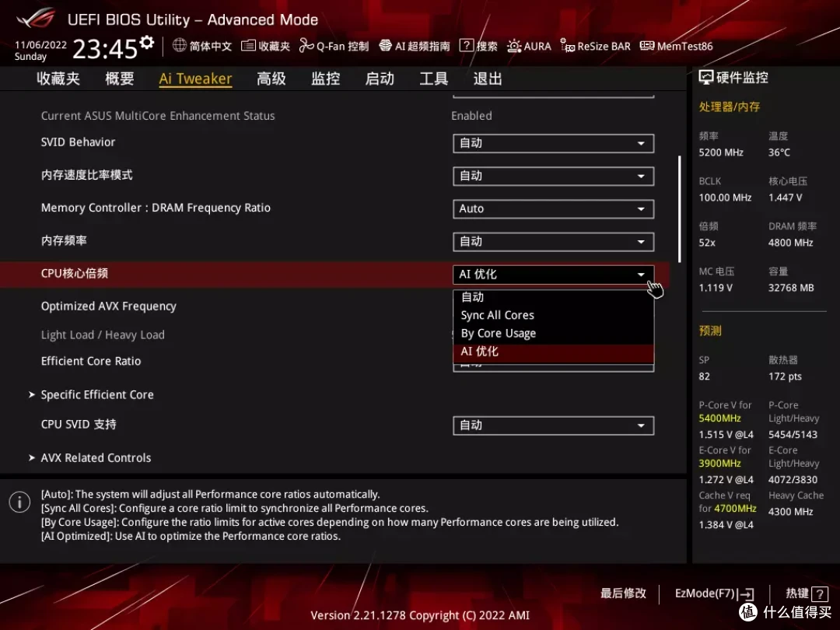Click 4072/3830 E-Core prediction value

(x=793, y=479)
